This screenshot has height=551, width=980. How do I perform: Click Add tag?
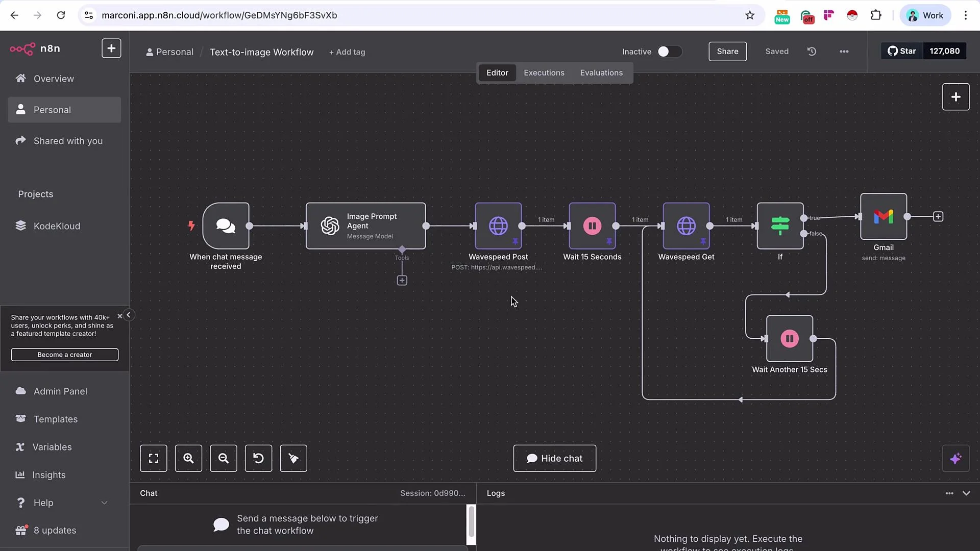coord(347,52)
